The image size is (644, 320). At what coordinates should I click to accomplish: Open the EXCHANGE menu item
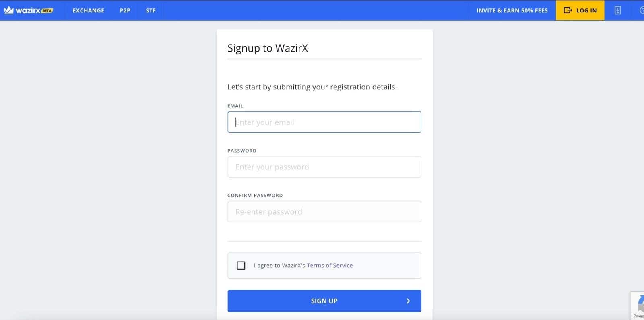[x=89, y=10]
